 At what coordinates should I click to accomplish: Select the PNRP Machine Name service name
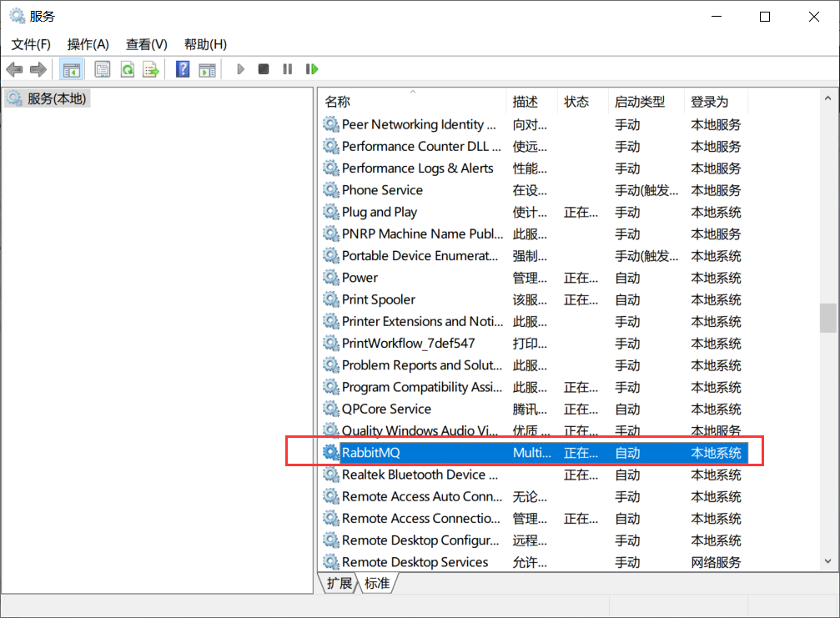coord(423,234)
